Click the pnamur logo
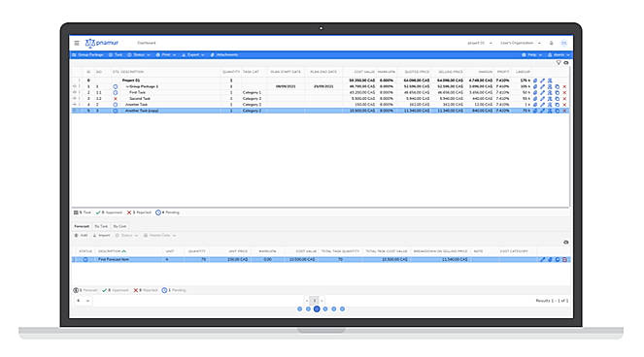This screenshot has width=644, height=357. coord(102,43)
